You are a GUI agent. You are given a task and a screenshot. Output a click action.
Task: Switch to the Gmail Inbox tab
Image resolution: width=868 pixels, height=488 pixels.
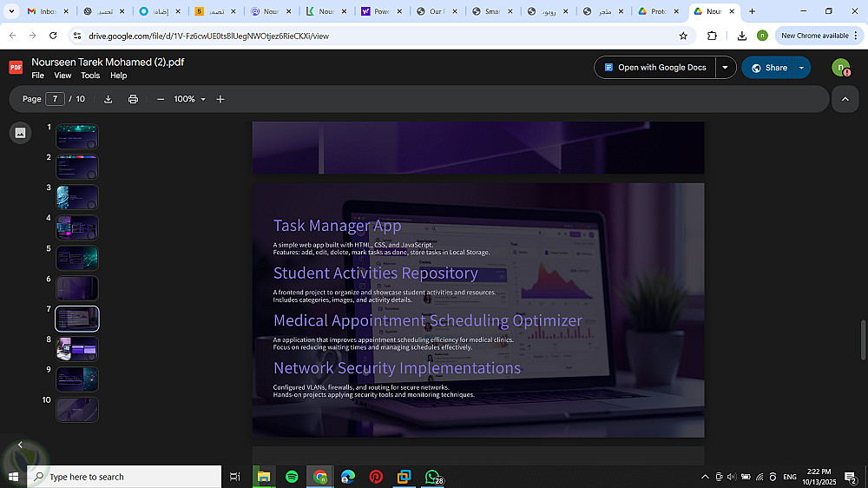[47, 11]
